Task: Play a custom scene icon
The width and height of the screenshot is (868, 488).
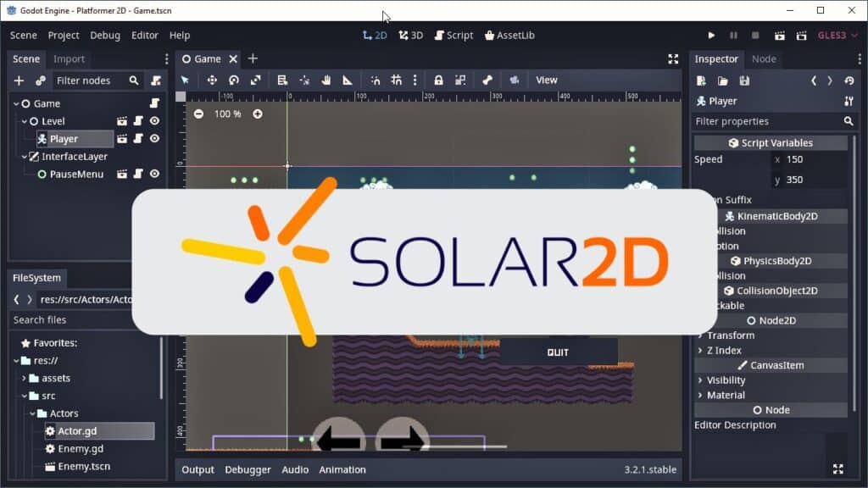Action: (801, 36)
